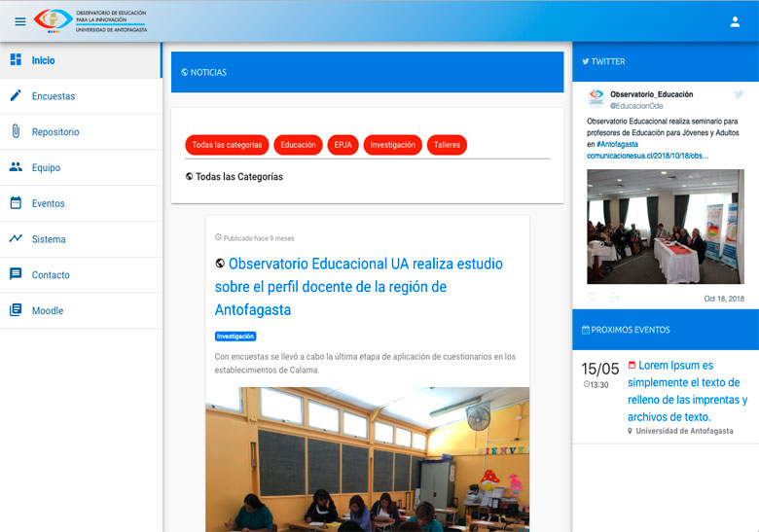This screenshot has height=532, width=759.
Task: Click the Equipo people icon
Action: click(x=16, y=167)
